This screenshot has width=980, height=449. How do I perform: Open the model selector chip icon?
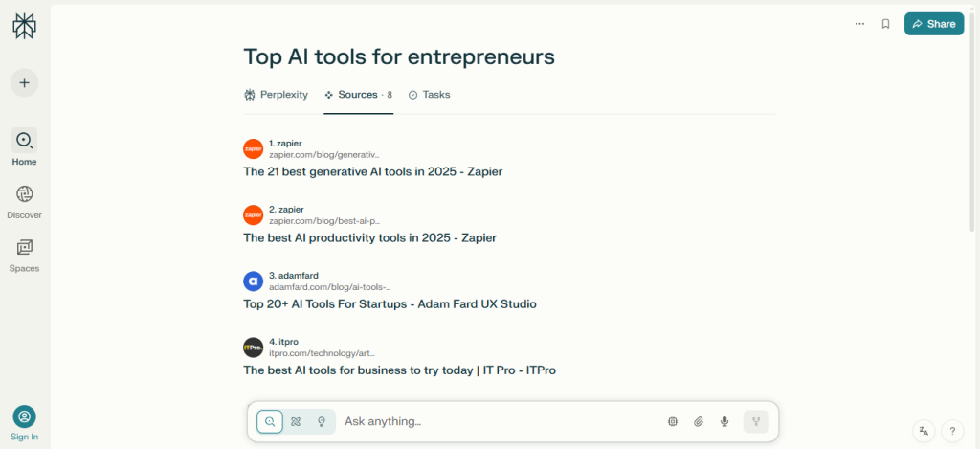pos(673,421)
